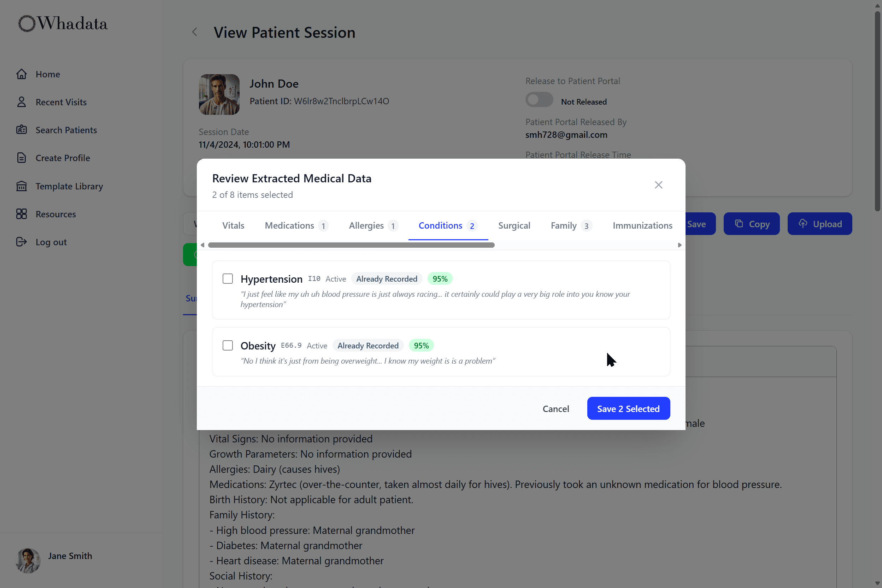This screenshot has width=882, height=588.
Task: Open the Resources panel
Action: [55, 214]
